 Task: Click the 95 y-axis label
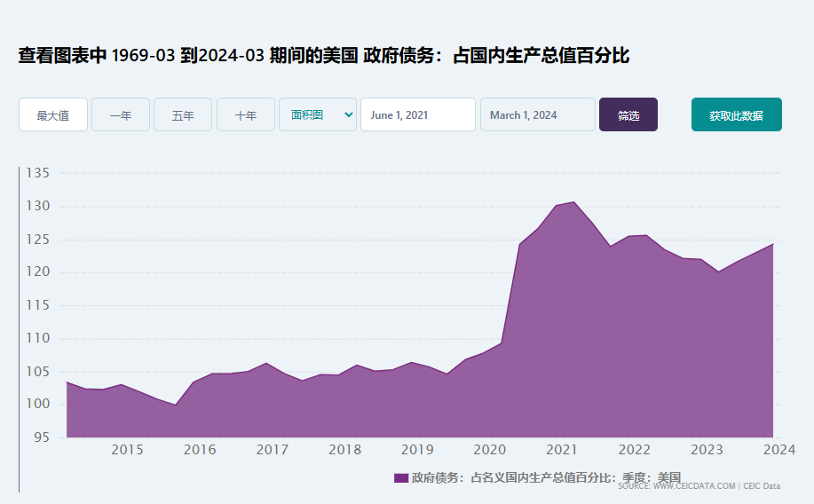pyautogui.click(x=43, y=437)
